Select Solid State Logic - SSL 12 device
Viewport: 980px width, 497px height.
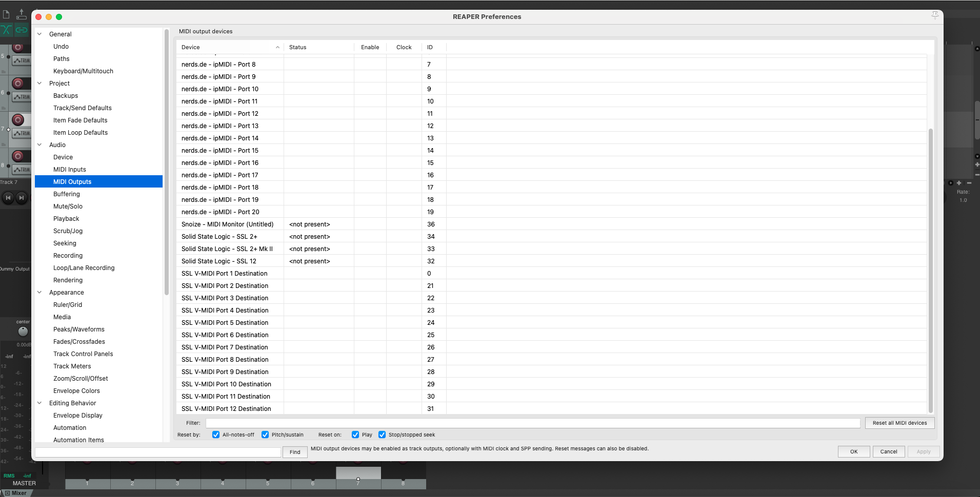[551, 261]
